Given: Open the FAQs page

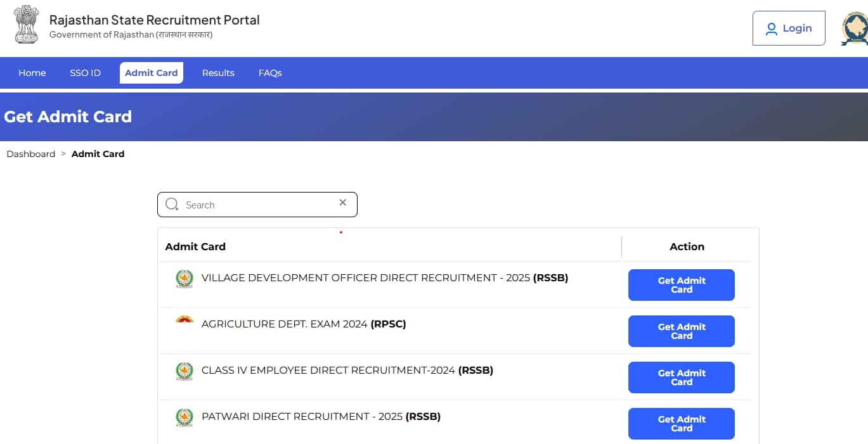Looking at the screenshot, I should click(270, 73).
